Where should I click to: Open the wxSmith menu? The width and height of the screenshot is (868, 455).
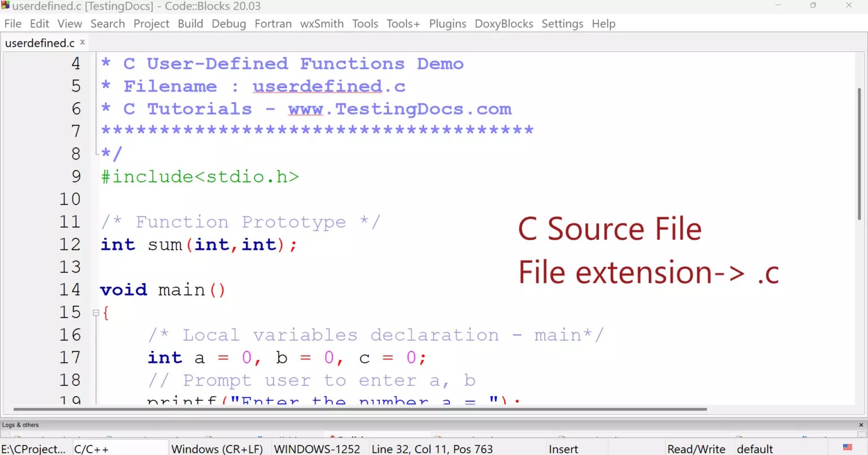pos(322,24)
